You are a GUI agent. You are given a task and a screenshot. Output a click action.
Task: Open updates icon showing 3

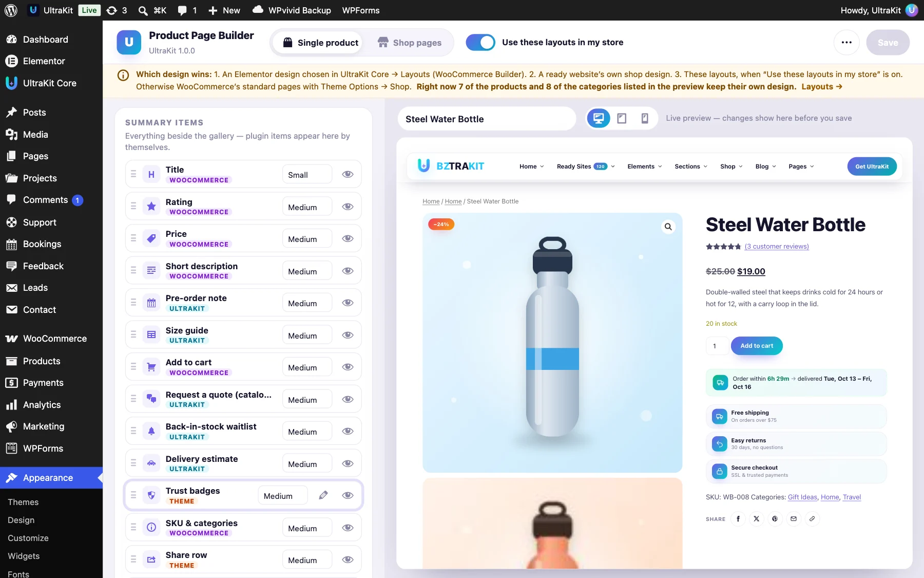pos(117,10)
